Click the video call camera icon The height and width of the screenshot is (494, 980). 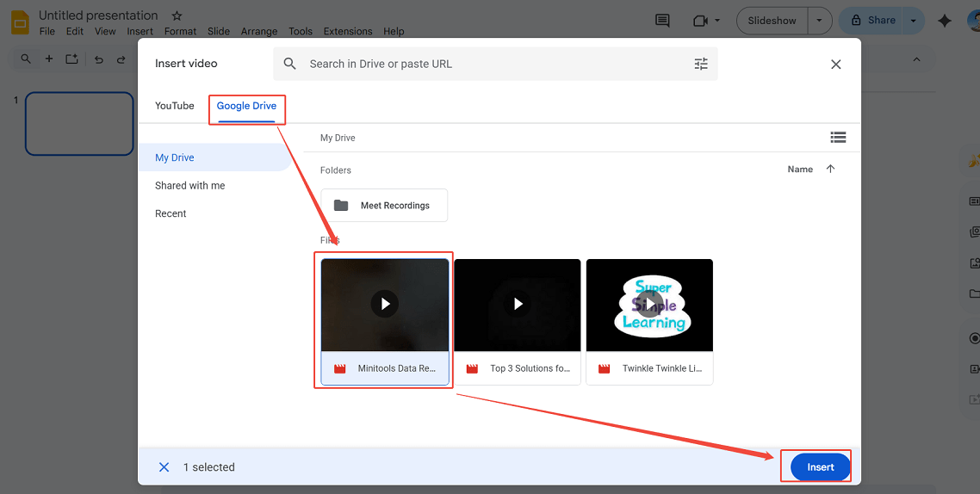point(700,21)
